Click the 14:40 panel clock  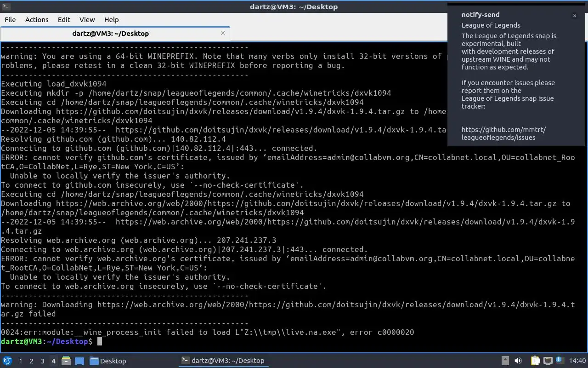(x=577, y=361)
